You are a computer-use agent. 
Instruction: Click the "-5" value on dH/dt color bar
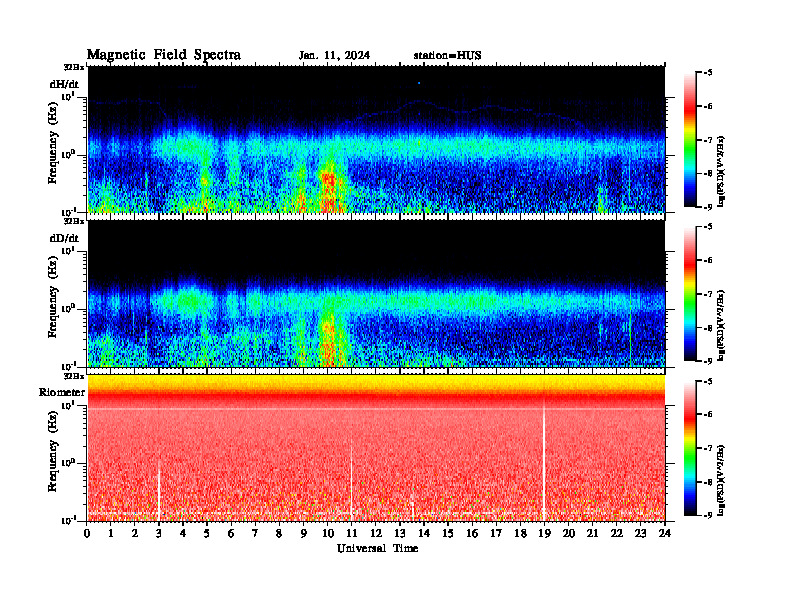coord(708,73)
